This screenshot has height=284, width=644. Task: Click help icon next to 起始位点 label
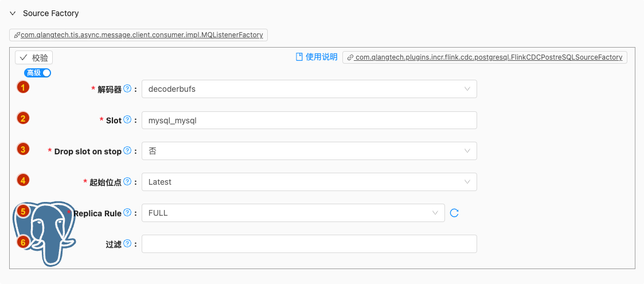[x=127, y=182]
